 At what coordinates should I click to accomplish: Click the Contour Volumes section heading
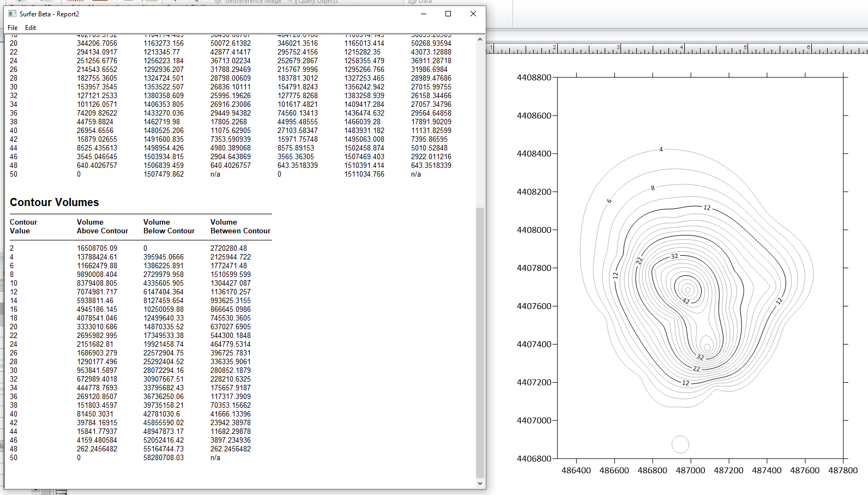(55, 202)
